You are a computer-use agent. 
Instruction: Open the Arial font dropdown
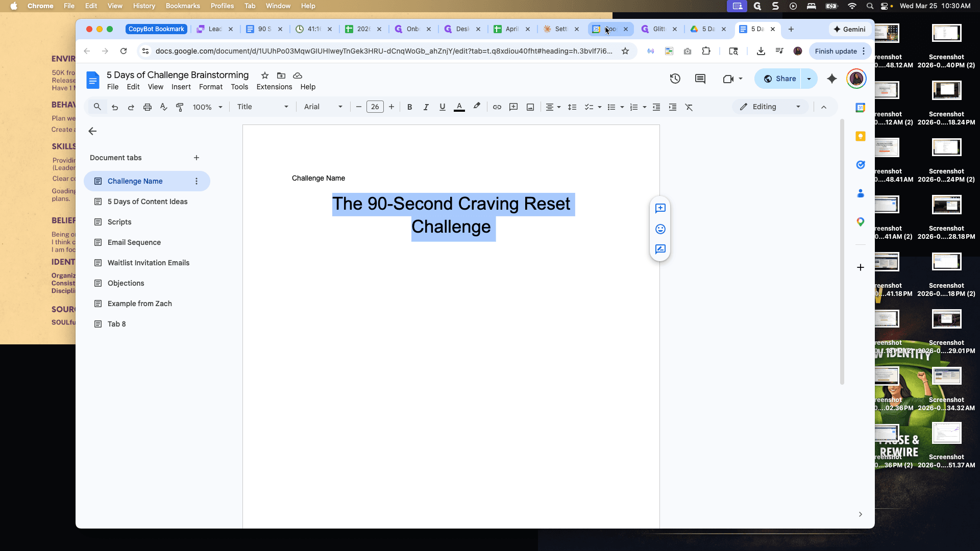click(323, 107)
